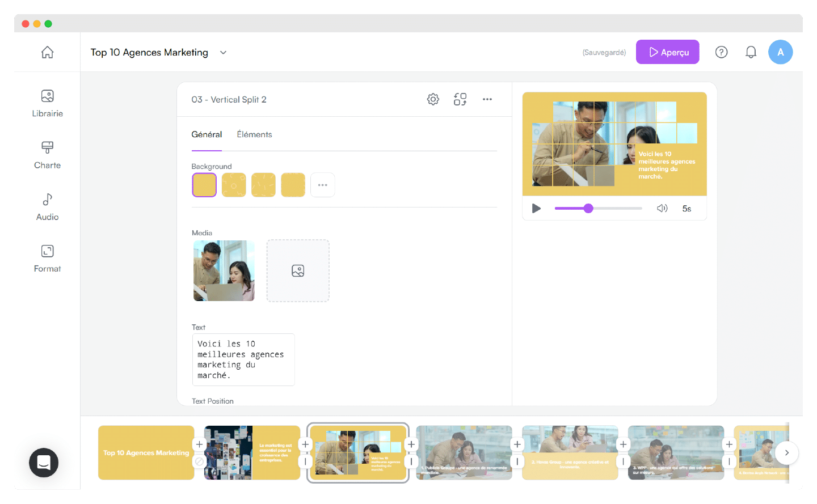Select the Havas Group slide thumbnail
The height and width of the screenshot is (504, 817).
570,452
